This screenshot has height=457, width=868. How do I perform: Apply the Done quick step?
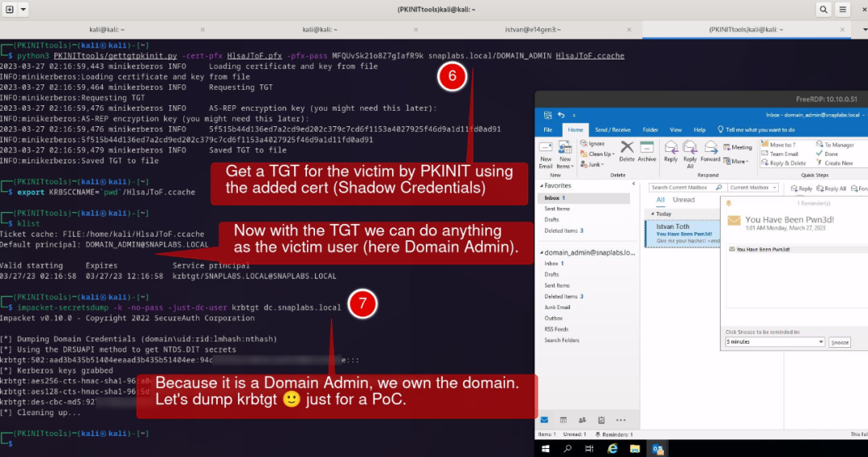827,154
